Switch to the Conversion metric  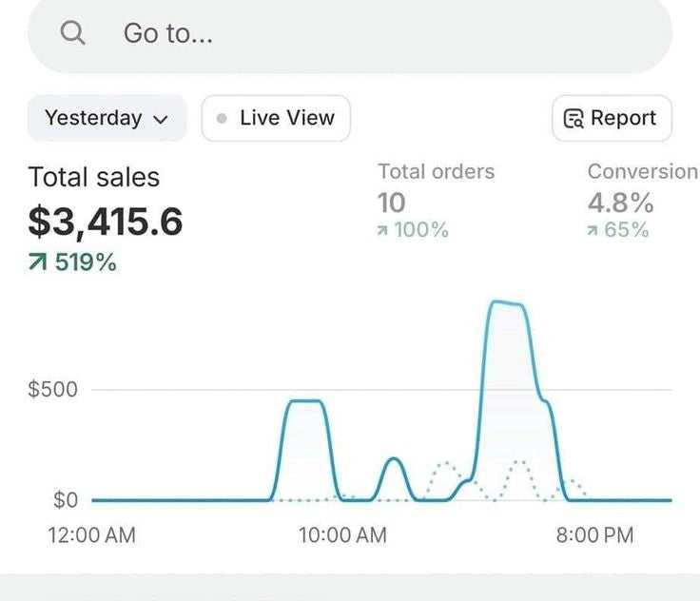click(x=642, y=171)
